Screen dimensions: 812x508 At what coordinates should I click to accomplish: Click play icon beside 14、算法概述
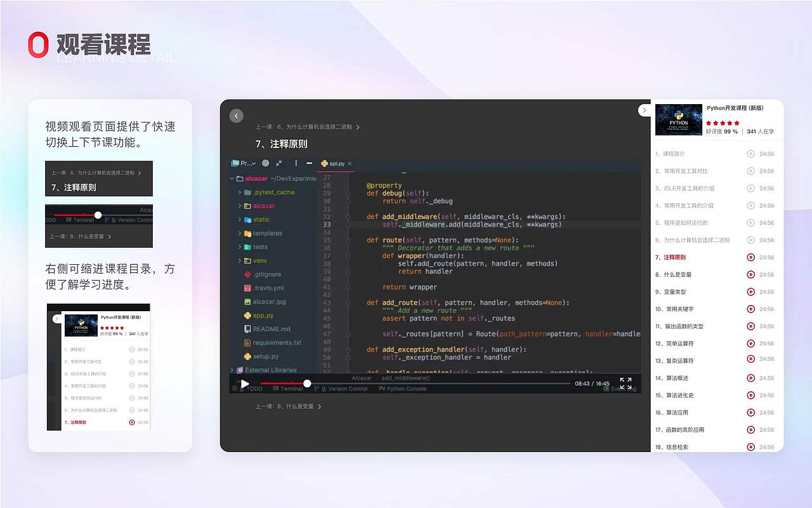point(750,378)
